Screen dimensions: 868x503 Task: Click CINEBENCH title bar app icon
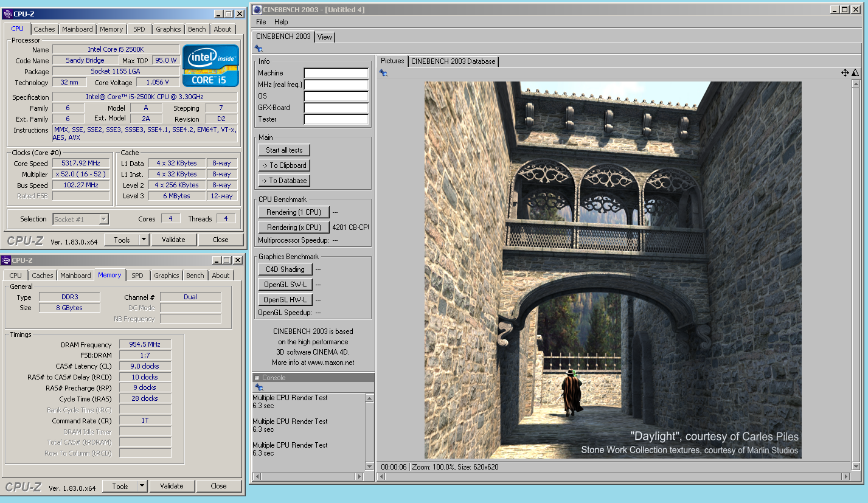pos(257,9)
